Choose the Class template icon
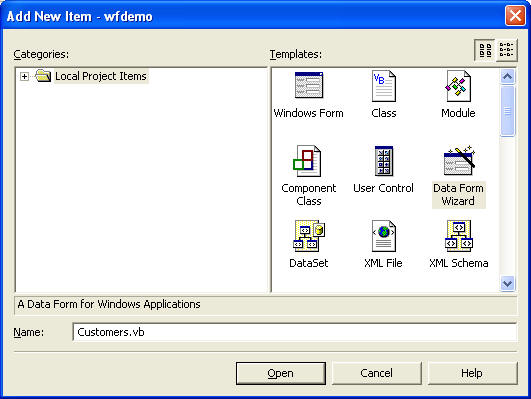Viewport: 531px width, 399px height. point(383,86)
